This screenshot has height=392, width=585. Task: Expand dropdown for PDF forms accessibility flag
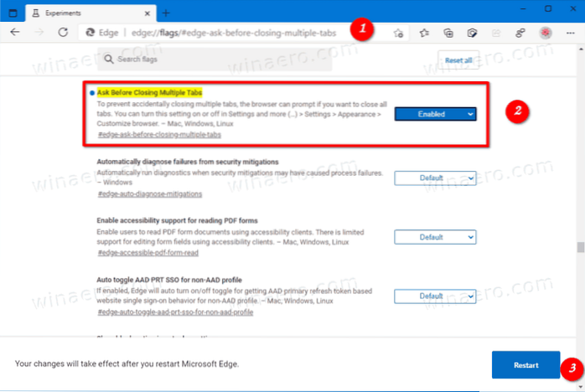click(435, 237)
